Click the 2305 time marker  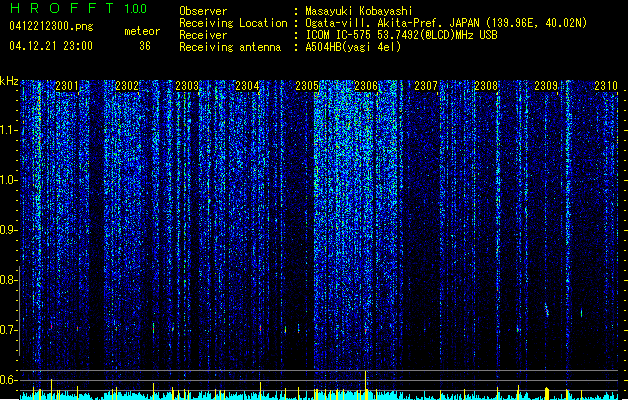tap(307, 86)
